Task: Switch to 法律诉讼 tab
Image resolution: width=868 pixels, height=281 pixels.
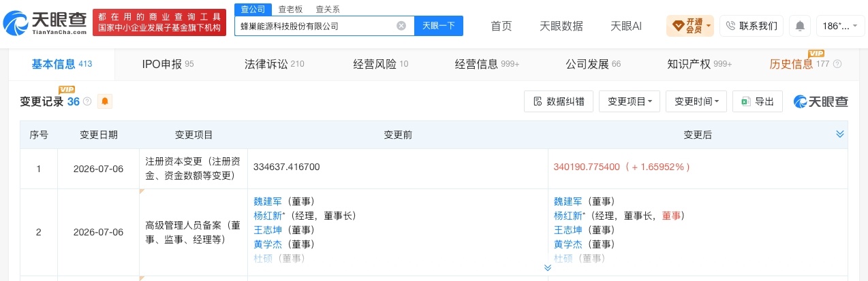Action: coord(275,64)
